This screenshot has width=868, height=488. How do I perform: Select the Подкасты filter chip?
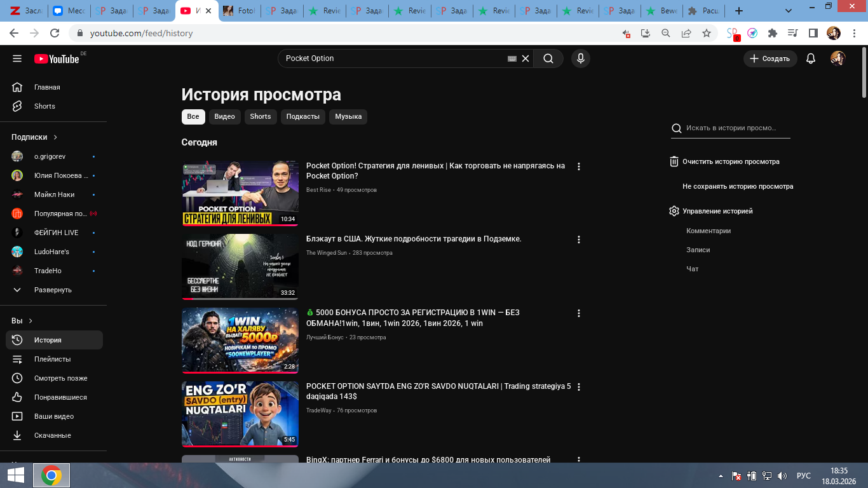click(303, 116)
